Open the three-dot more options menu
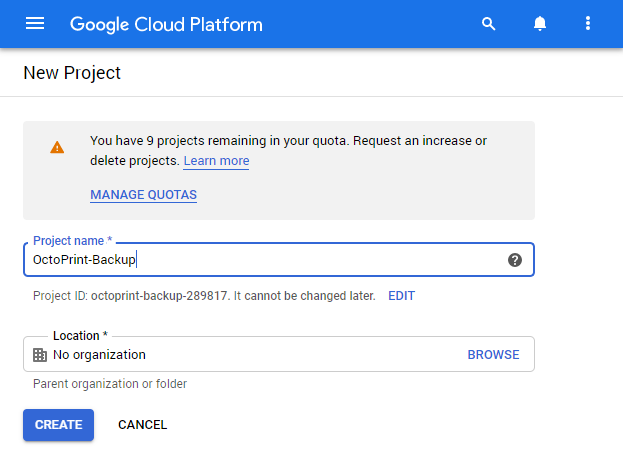Viewport: 623px width, 451px height. point(588,24)
